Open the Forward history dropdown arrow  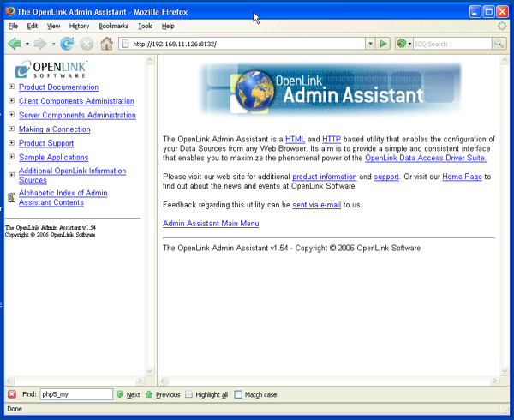[53, 44]
